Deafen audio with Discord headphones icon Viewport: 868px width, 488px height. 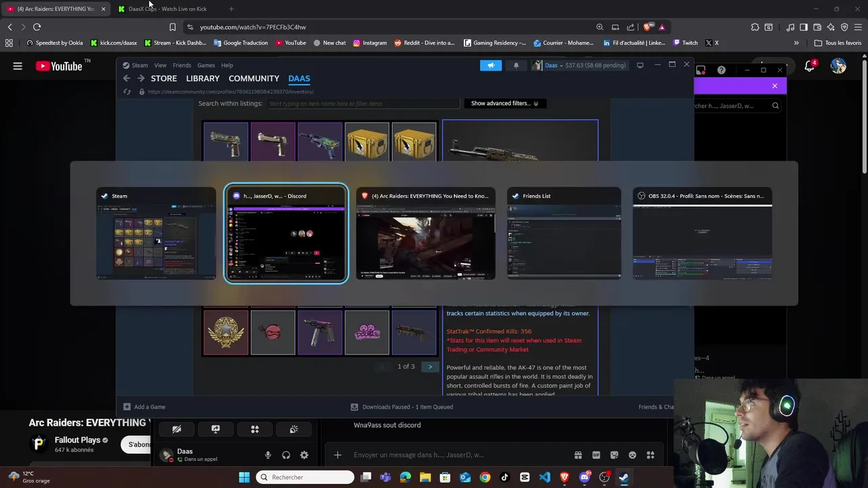pos(286,455)
